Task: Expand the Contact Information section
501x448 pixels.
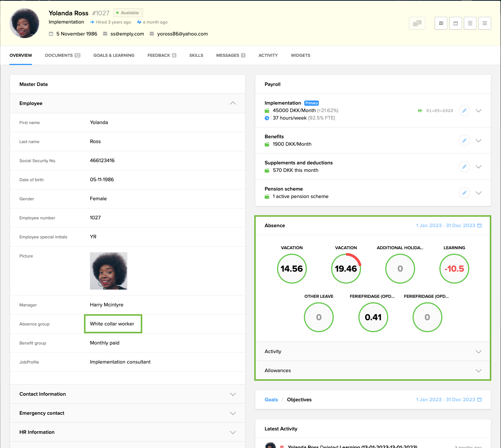Action: click(233, 394)
